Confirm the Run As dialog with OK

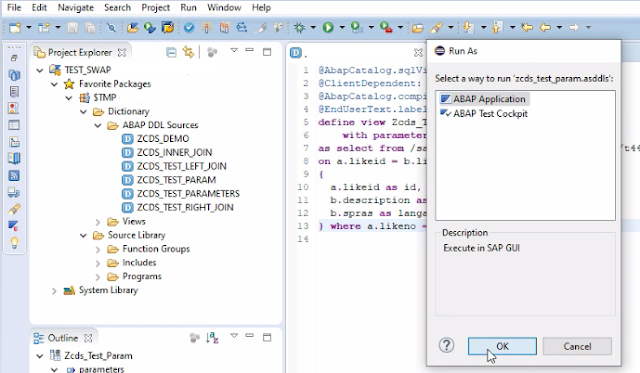(x=502, y=346)
